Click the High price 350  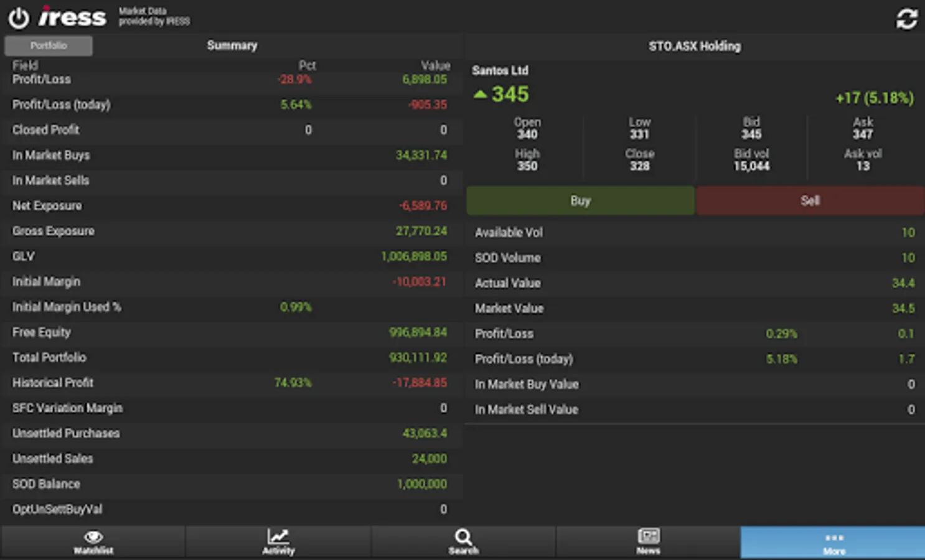click(x=527, y=166)
